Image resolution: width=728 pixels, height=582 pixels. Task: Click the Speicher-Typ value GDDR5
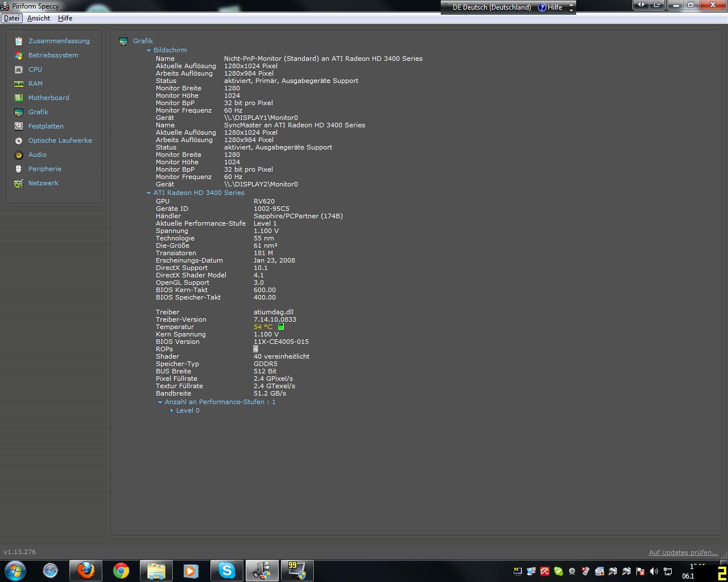[x=266, y=364]
